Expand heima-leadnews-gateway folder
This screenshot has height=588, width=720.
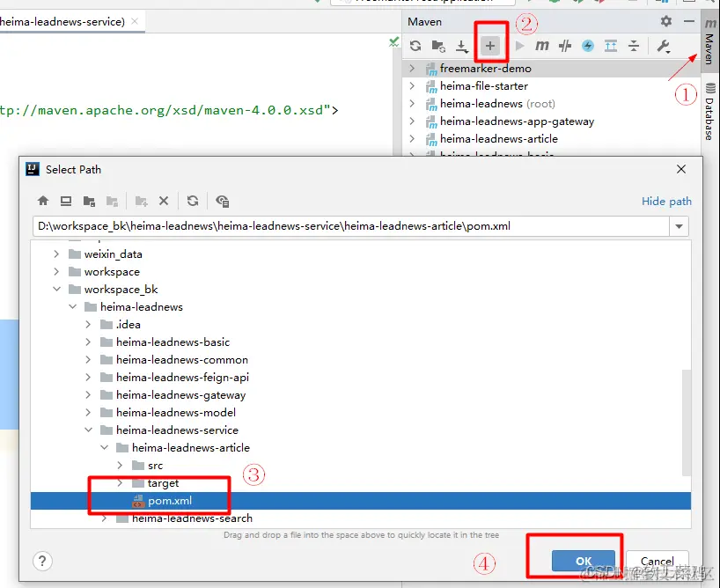(x=88, y=394)
